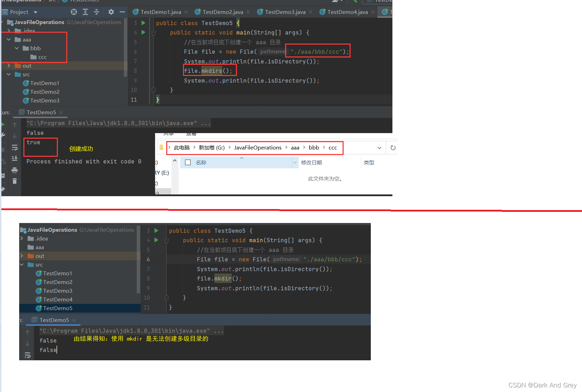582x392 pixels.
Task: Close the TestDemo2.java tab
Action: tap(248, 12)
